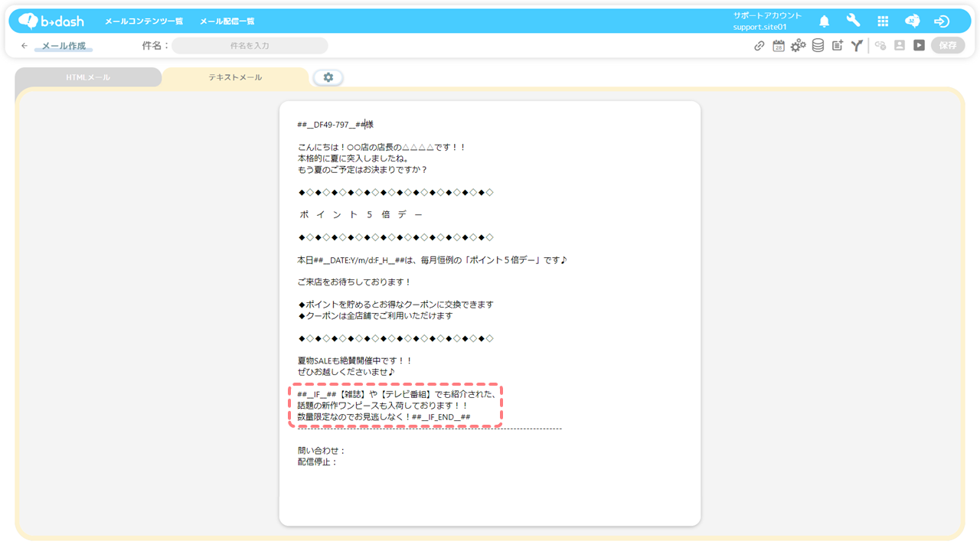Focus the 件名を入力 subject field
This screenshot has width=980, height=551.
[x=250, y=46]
